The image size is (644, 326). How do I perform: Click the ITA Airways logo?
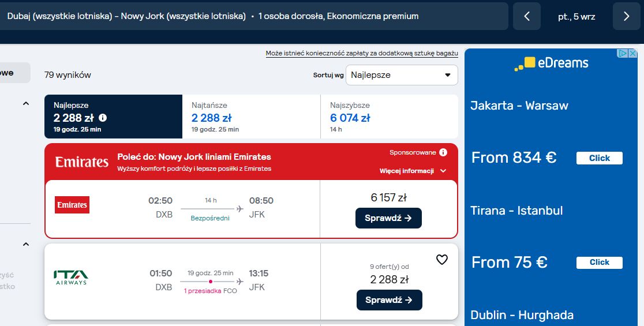(x=70, y=278)
